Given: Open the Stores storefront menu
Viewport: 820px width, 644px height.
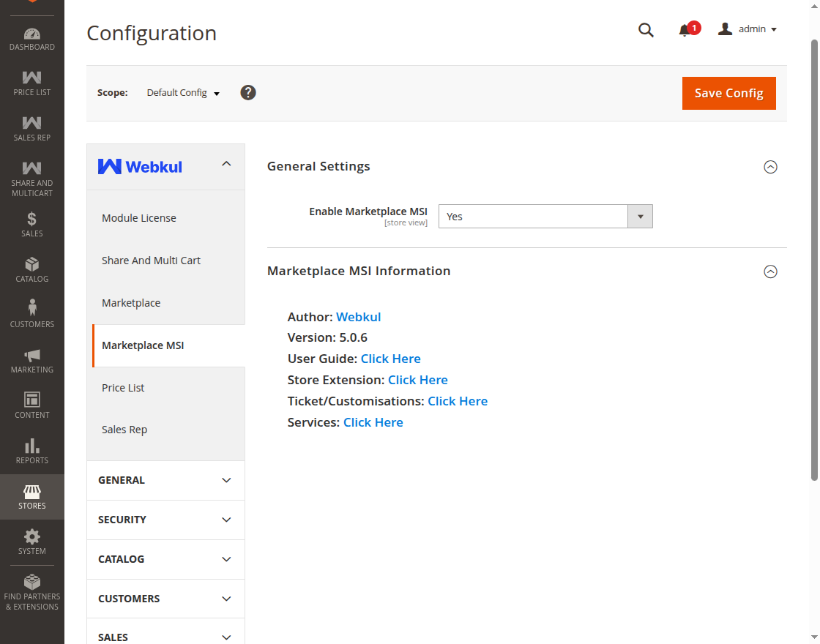Looking at the screenshot, I should tap(32, 497).
